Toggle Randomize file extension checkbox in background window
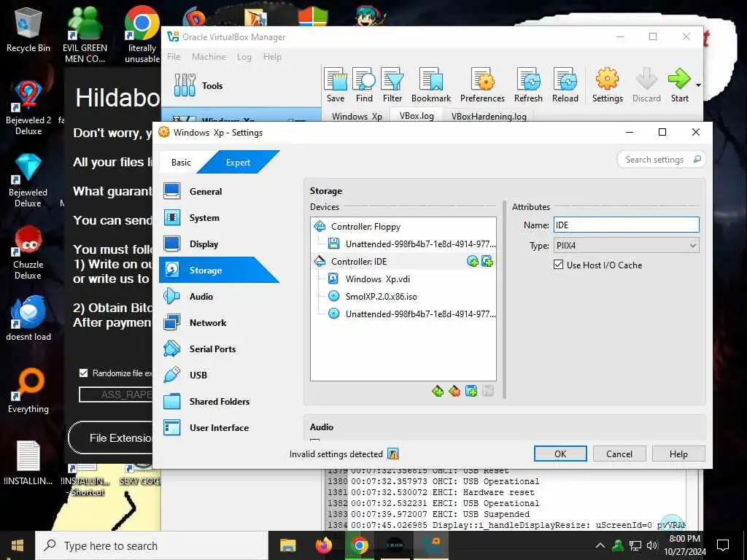This screenshot has width=747, height=560. (x=83, y=373)
